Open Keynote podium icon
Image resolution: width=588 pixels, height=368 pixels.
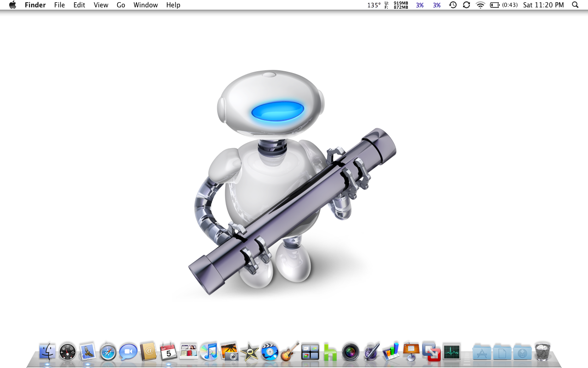pos(411,351)
